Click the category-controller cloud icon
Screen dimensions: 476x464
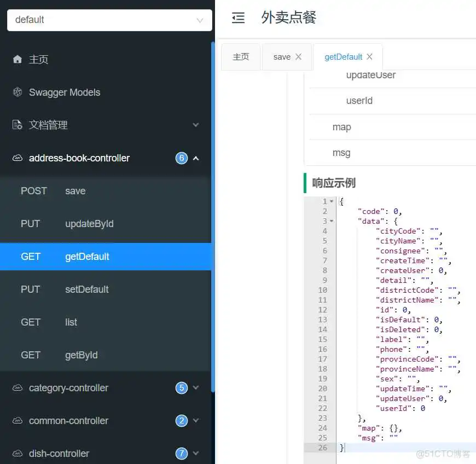18,388
